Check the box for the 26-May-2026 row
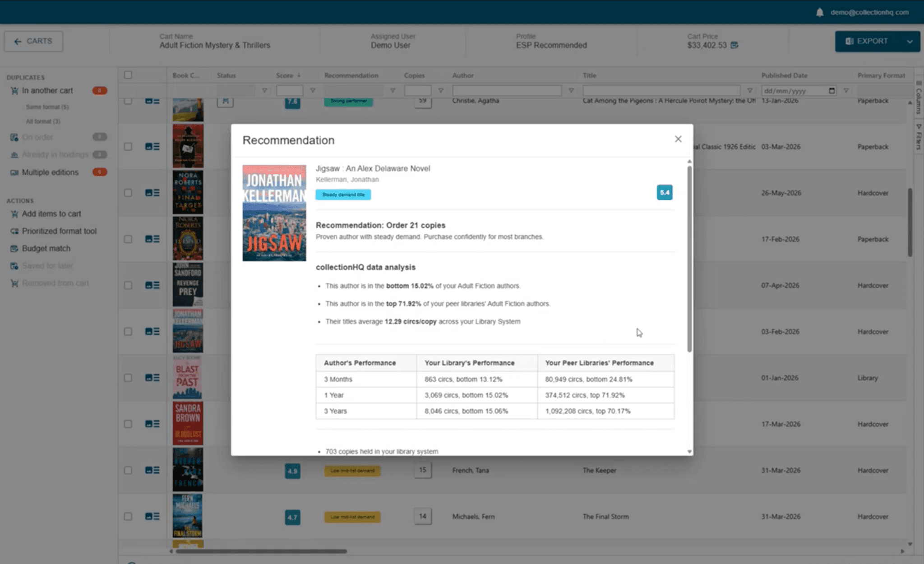This screenshot has height=564, width=924. pos(128,193)
